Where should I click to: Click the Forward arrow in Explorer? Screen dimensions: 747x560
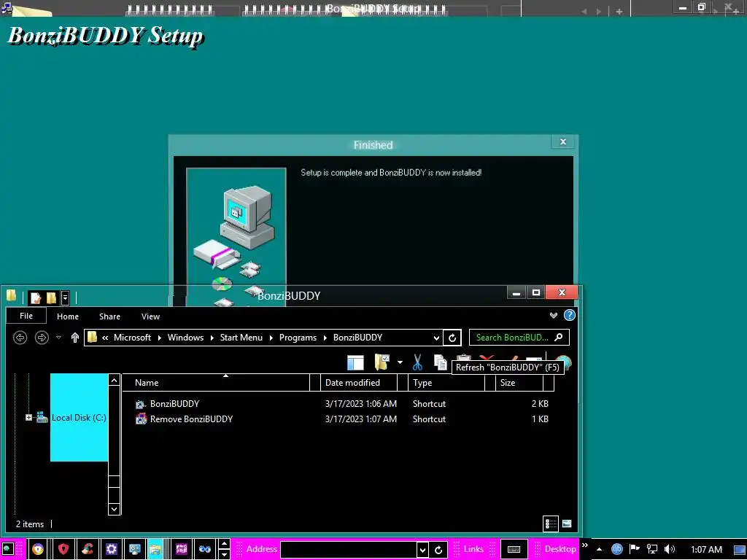(42, 338)
